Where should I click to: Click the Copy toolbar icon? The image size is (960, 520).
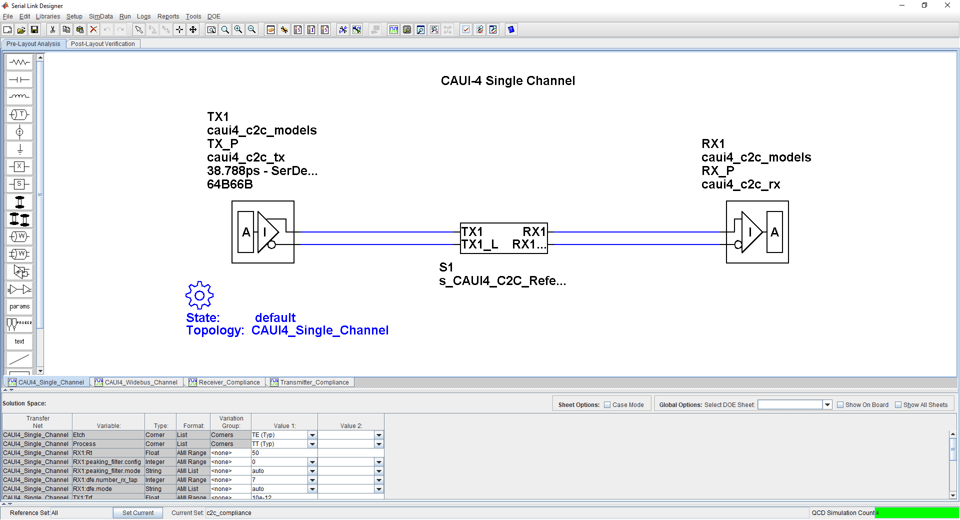tap(66, 29)
